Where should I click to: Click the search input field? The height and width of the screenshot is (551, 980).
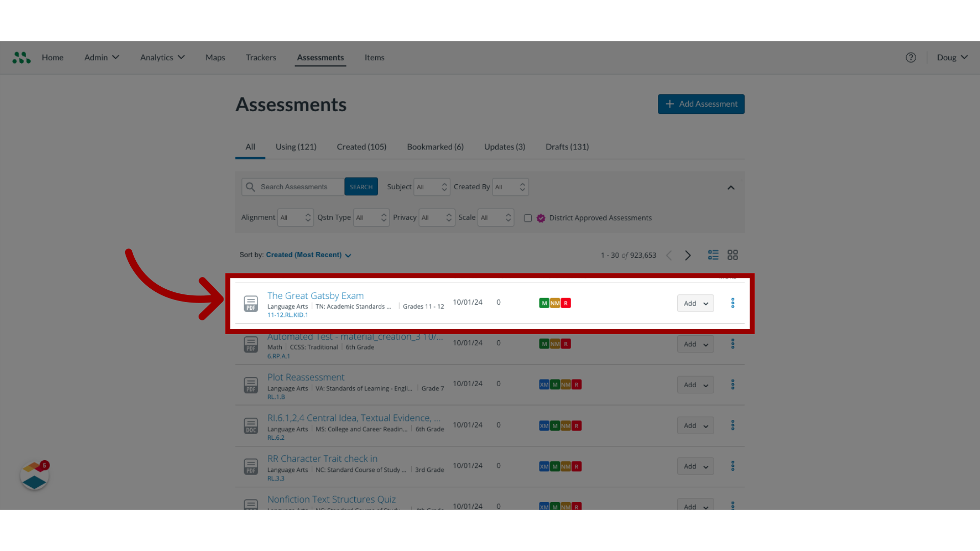(x=294, y=186)
